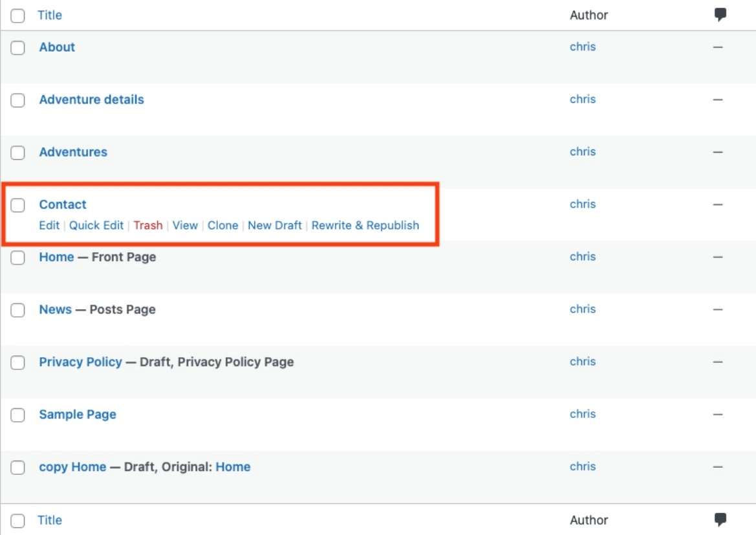View the Contact page

185,225
